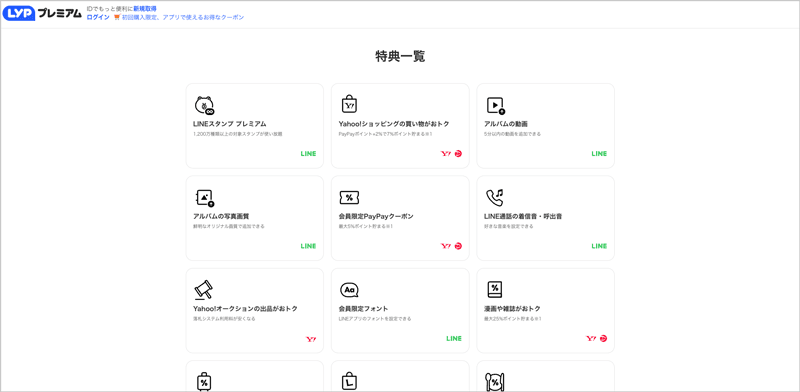
Task: Click the 特典一覧 heading
Action: point(400,56)
